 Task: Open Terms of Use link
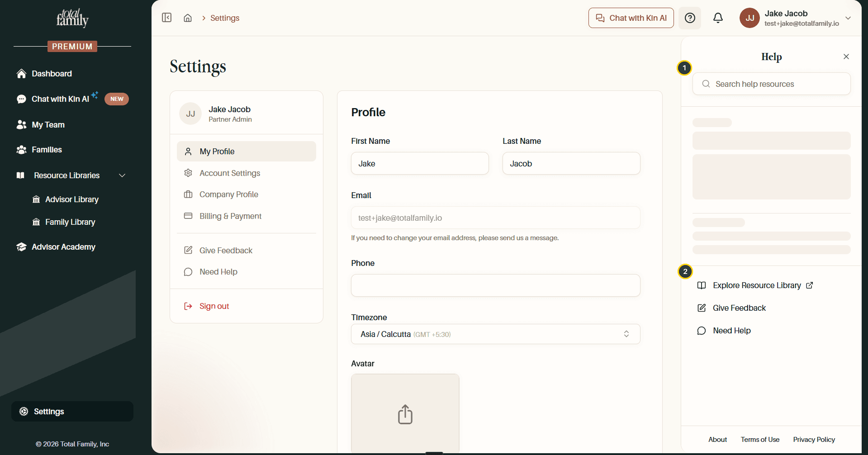760,440
